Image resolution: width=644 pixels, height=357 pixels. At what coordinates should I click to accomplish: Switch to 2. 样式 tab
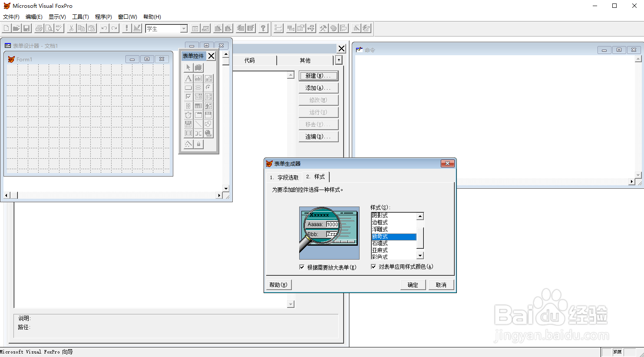pyautogui.click(x=316, y=177)
